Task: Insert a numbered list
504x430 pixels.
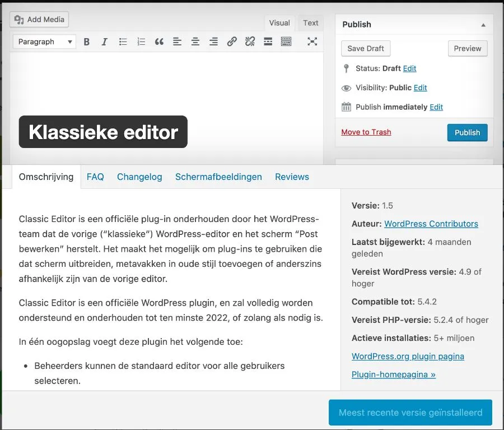Action: tap(141, 41)
